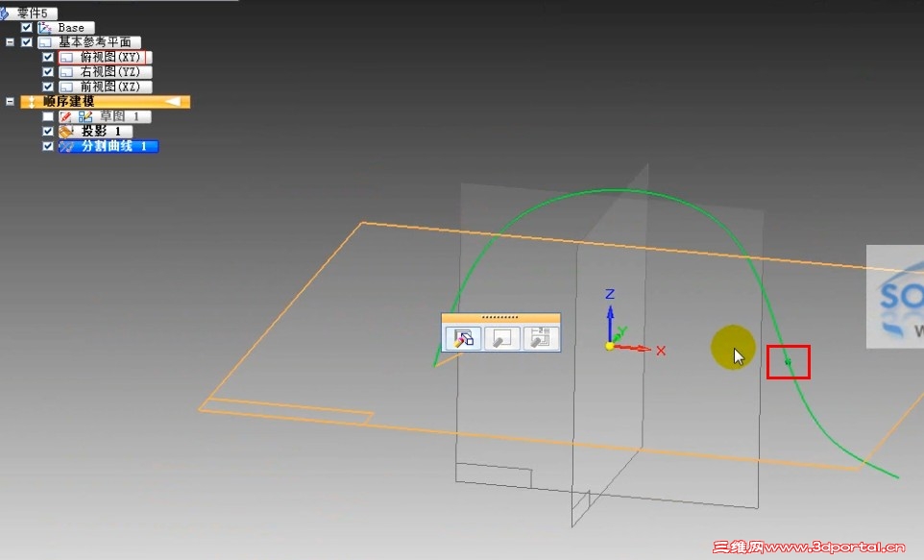Click the grayed Edit Profile icon
Screen dimensions: 924x560
click(502, 338)
